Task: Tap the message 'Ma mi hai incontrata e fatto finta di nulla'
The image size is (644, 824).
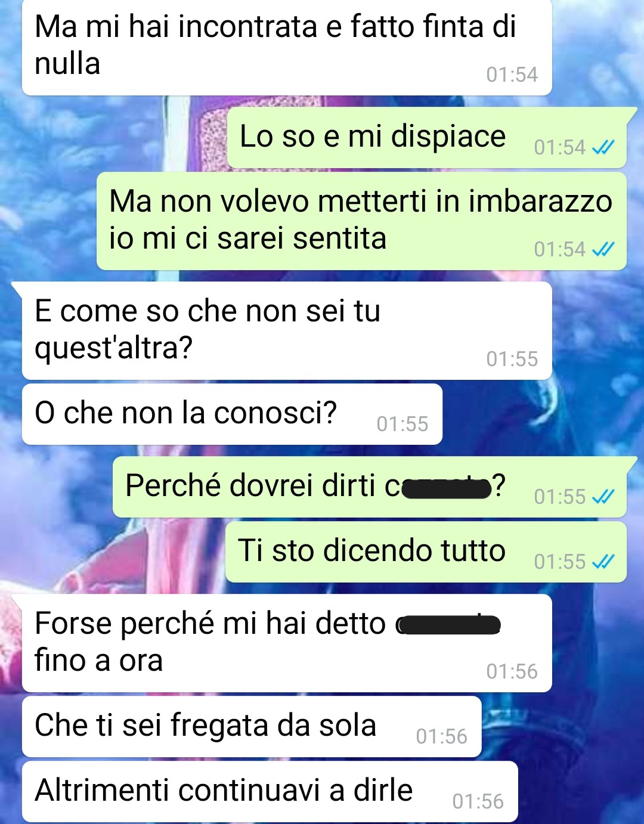Action: [x=287, y=47]
